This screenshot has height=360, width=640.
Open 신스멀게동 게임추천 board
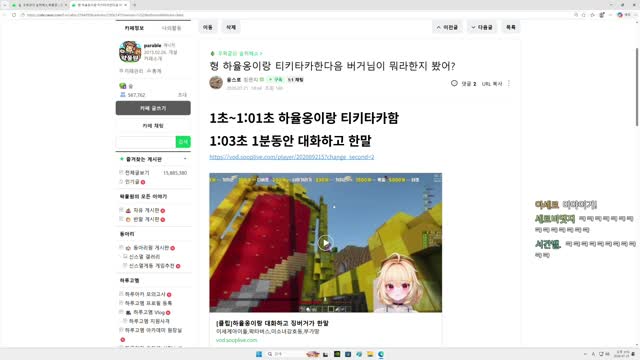(152, 266)
